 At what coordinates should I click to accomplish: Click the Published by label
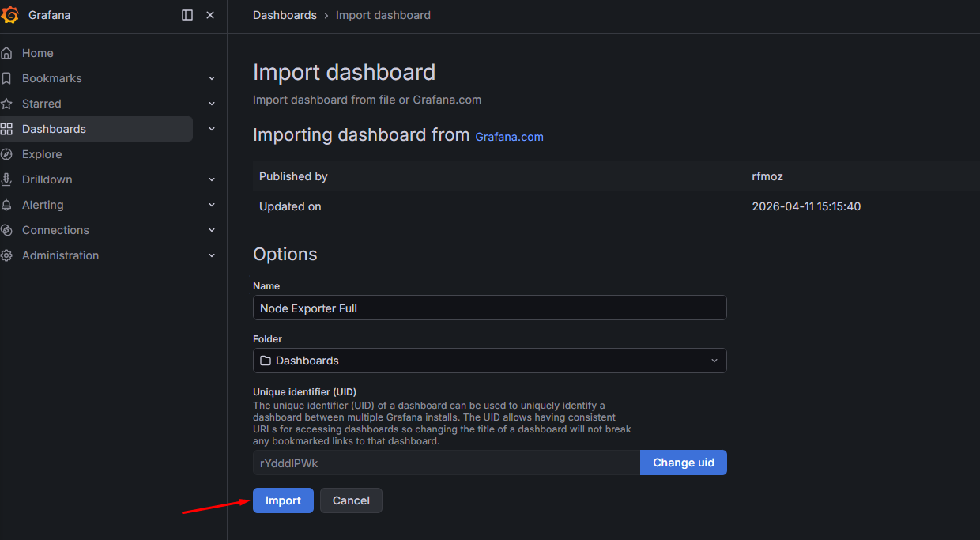293,176
